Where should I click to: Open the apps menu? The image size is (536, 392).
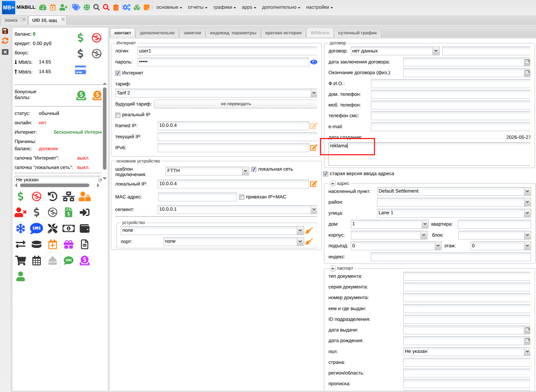pos(249,7)
